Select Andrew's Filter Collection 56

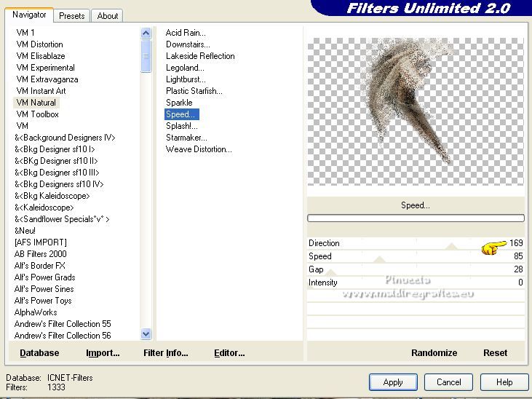tap(63, 336)
